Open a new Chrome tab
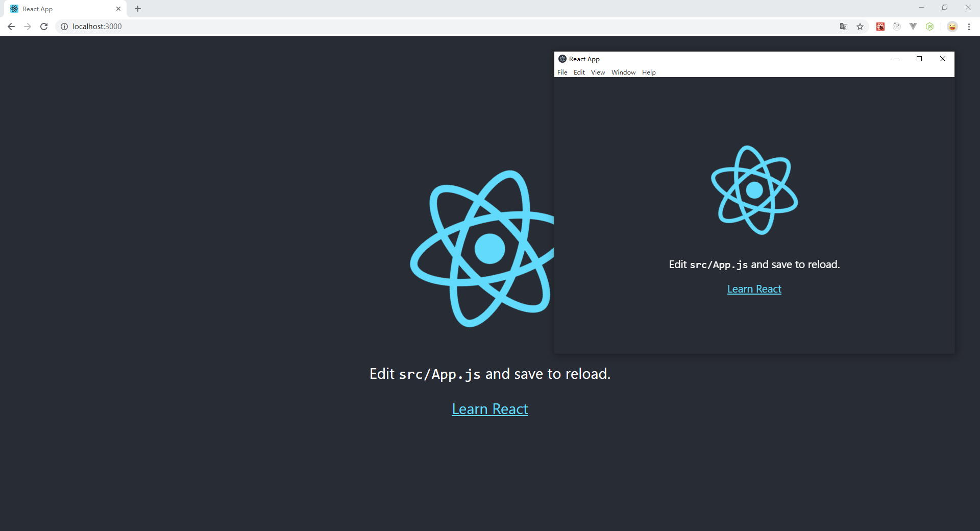 [x=138, y=9]
